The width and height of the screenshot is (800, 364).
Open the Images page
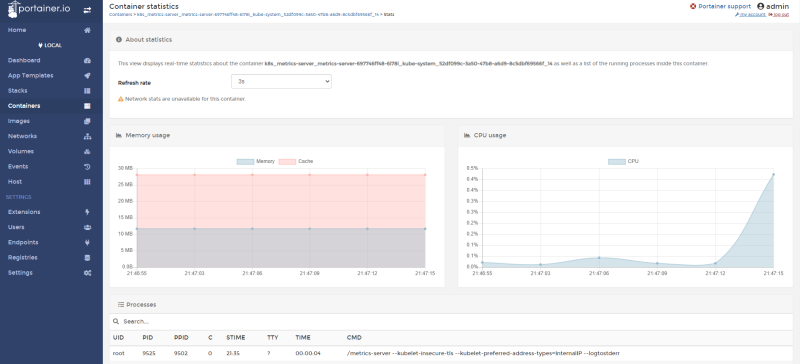(19, 121)
